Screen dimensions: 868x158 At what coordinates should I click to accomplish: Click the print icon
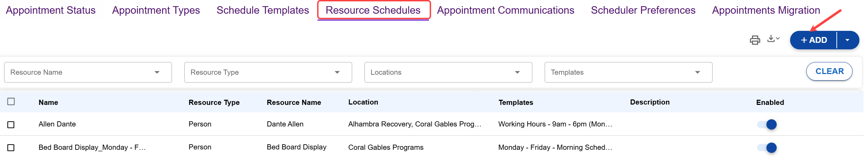[x=755, y=40]
